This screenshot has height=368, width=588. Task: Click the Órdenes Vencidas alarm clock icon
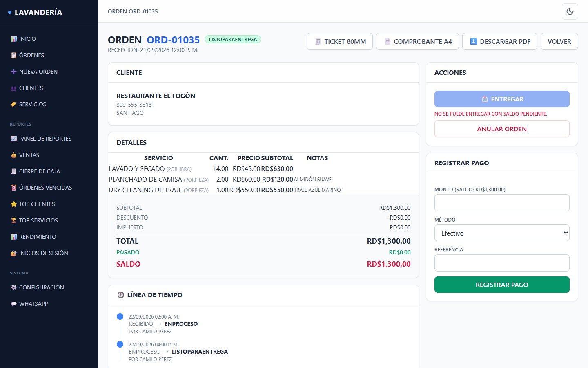14,188
